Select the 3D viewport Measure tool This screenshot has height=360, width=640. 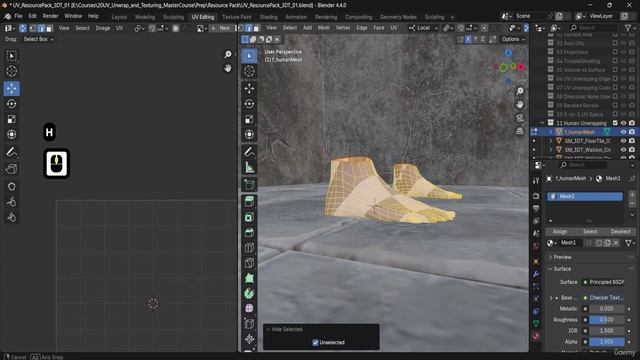point(249,167)
